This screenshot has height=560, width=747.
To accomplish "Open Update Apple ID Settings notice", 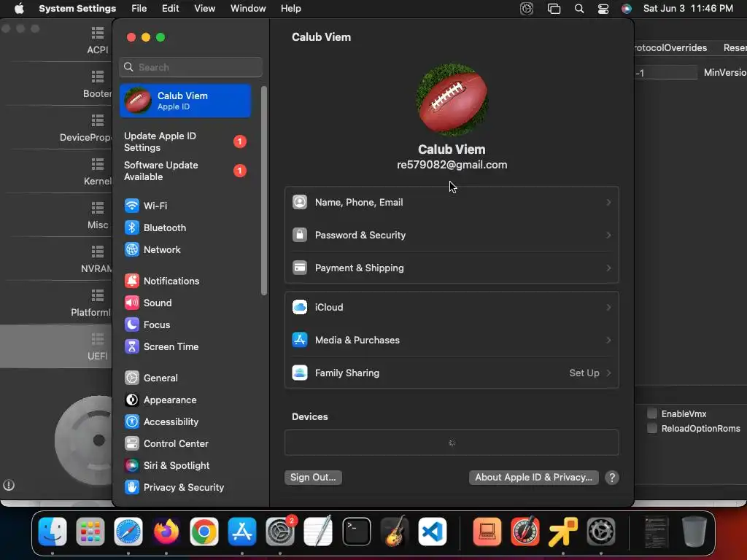I will [185, 142].
